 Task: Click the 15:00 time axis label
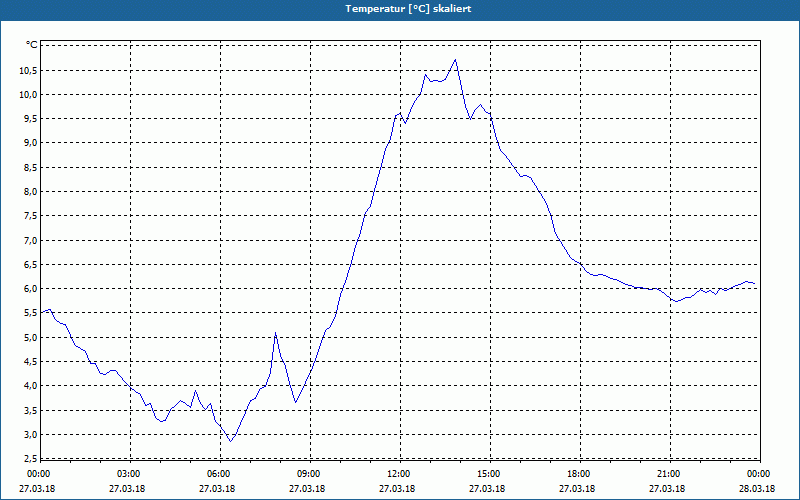click(x=491, y=474)
